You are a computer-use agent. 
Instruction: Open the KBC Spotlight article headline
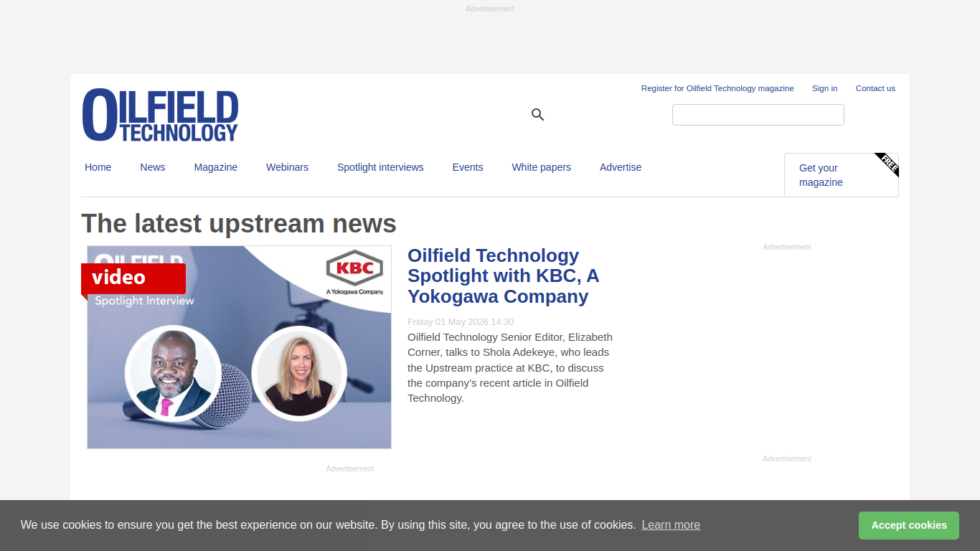click(504, 275)
